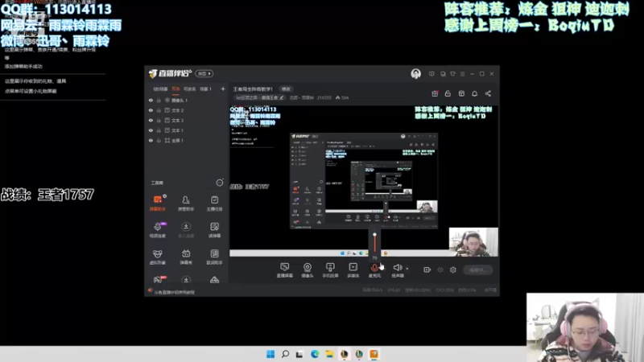Click the FPS:60 status bar readout
The image size is (644, 362).
tap(394, 290)
